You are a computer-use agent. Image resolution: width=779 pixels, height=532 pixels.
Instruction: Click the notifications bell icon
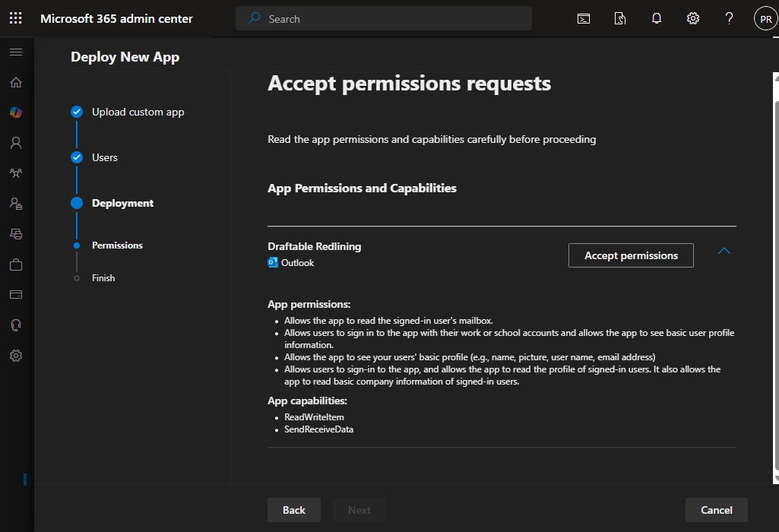coord(657,19)
